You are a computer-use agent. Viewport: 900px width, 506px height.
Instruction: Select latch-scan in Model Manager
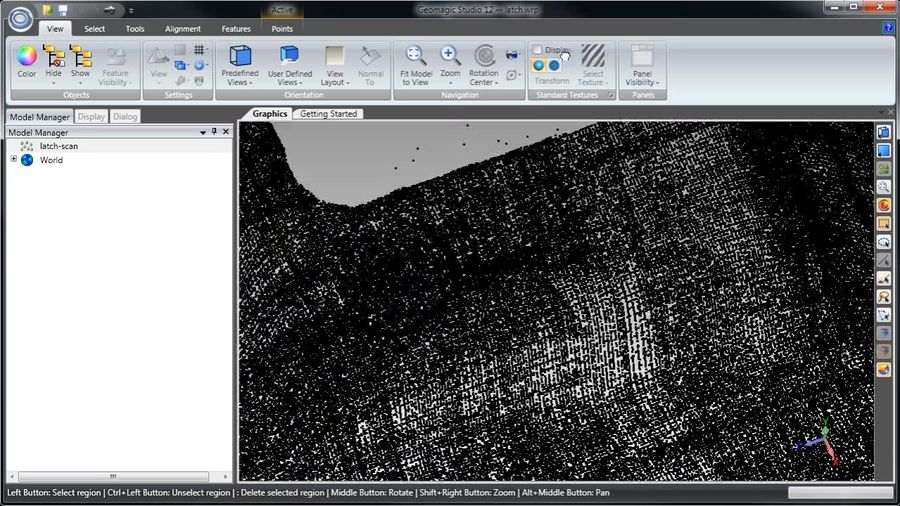click(58, 146)
